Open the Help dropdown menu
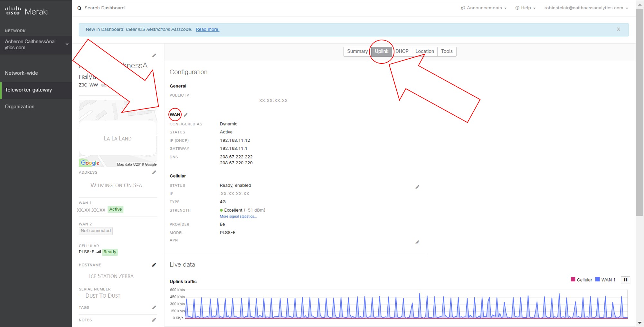 coord(526,8)
